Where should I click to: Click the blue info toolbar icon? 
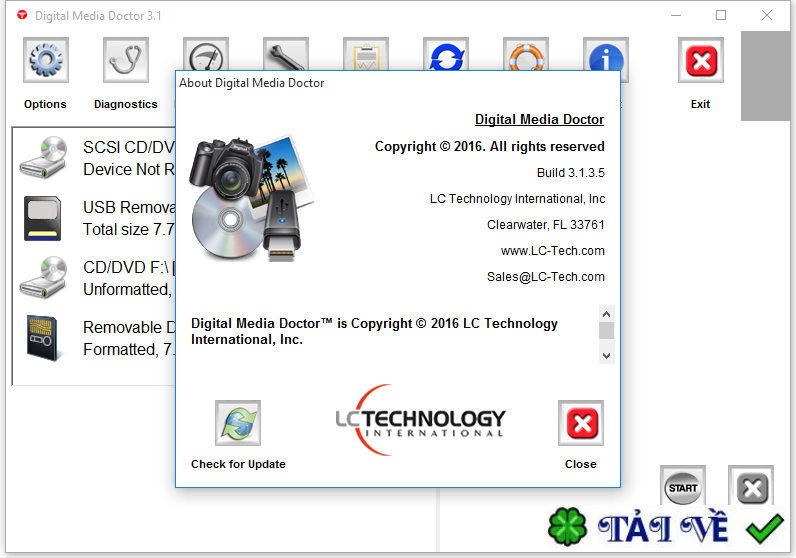(606, 54)
